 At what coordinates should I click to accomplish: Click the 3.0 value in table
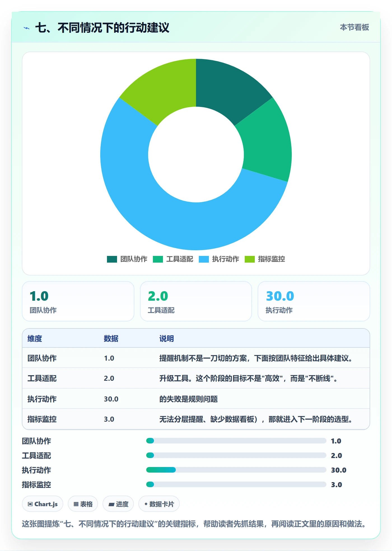109,419
